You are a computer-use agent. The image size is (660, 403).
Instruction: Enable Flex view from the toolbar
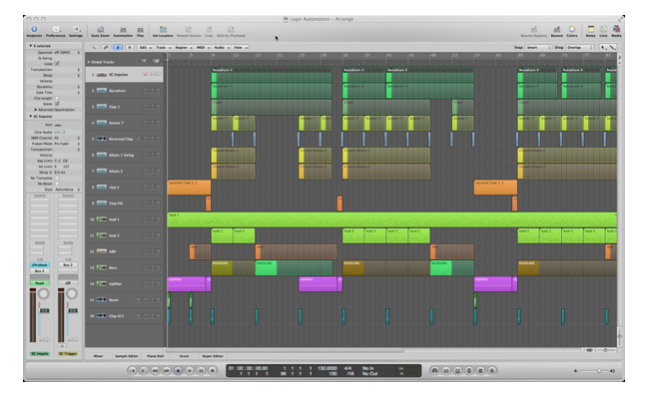[140, 32]
